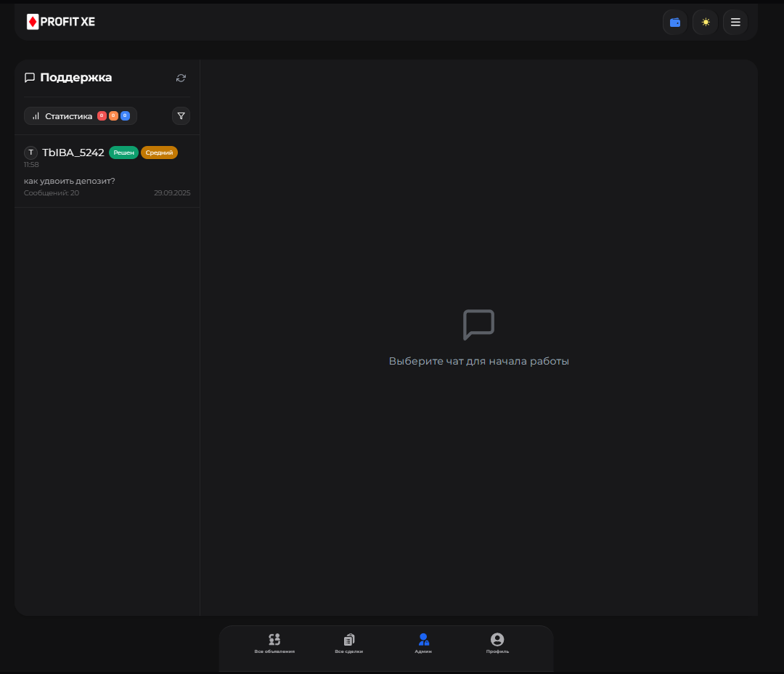Open the wallet icon in header
The height and width of the screenshot is (674, 784).
click(674, 22)
